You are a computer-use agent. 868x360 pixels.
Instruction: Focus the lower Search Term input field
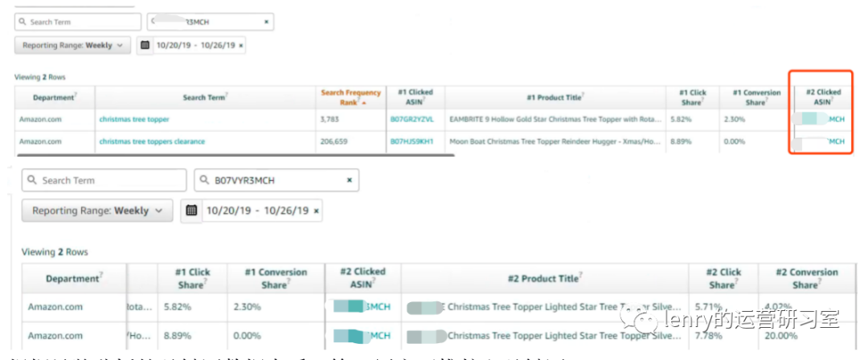pos(113,181)
